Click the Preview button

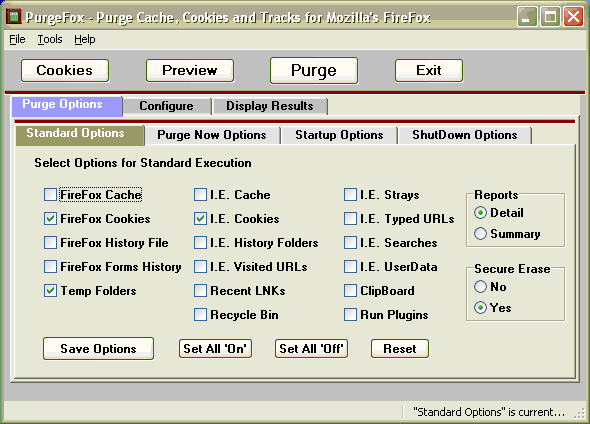(190, 70)
